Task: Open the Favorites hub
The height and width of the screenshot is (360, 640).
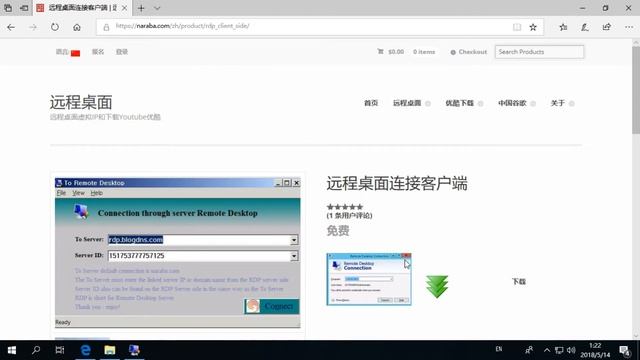Action: coord(563,27)
